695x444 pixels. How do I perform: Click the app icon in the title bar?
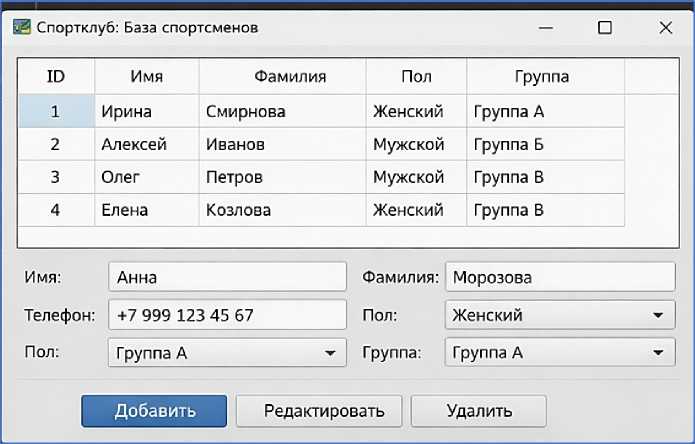point(22,27)
